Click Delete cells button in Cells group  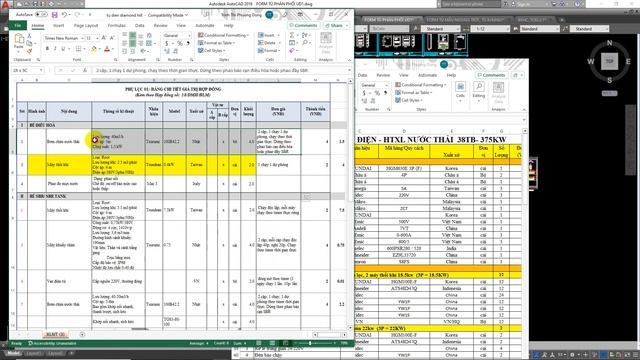(x=269, y=43)
